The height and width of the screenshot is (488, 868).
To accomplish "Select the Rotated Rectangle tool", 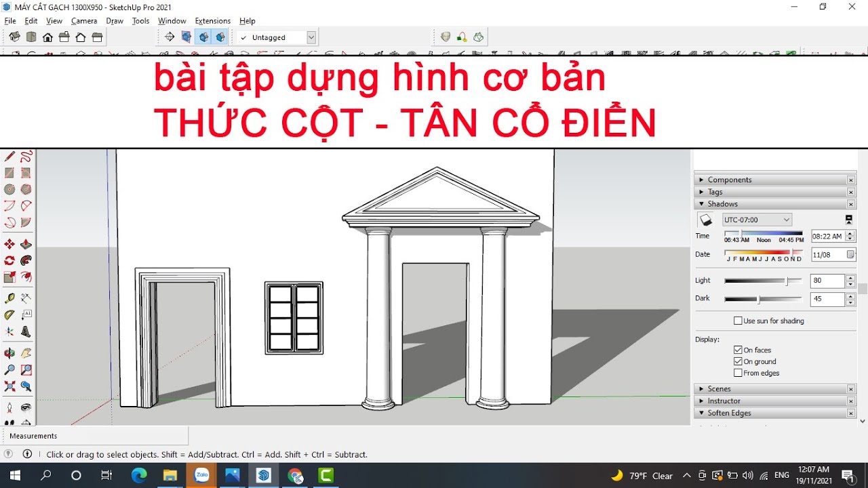I will tap(26, 173).
